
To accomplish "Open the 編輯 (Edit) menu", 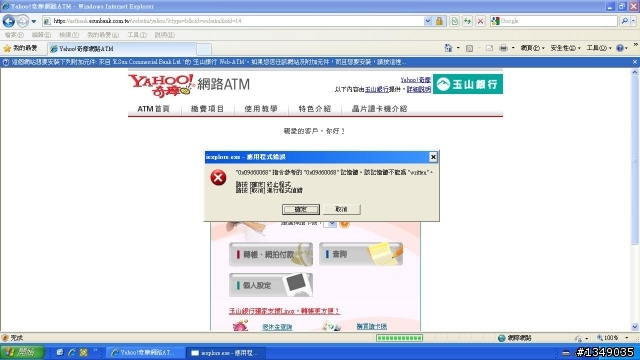I will click(x=41, y=35).
